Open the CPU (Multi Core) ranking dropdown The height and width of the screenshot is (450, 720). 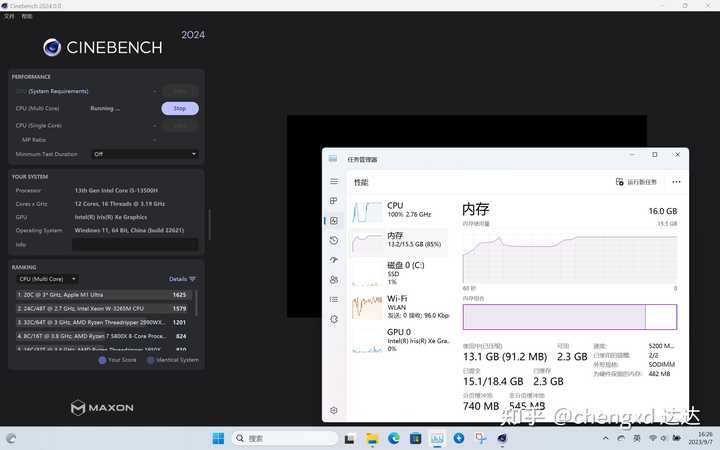(47, 279)
